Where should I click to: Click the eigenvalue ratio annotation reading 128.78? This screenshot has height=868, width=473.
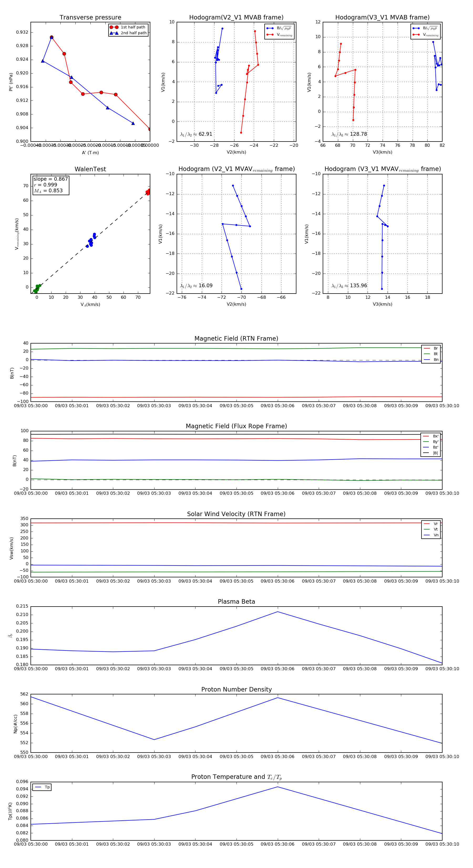click(x=349, y=134)
